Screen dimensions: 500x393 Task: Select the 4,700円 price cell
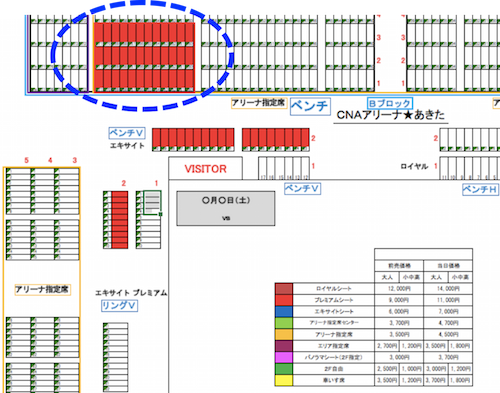click(x=448, y=323)
